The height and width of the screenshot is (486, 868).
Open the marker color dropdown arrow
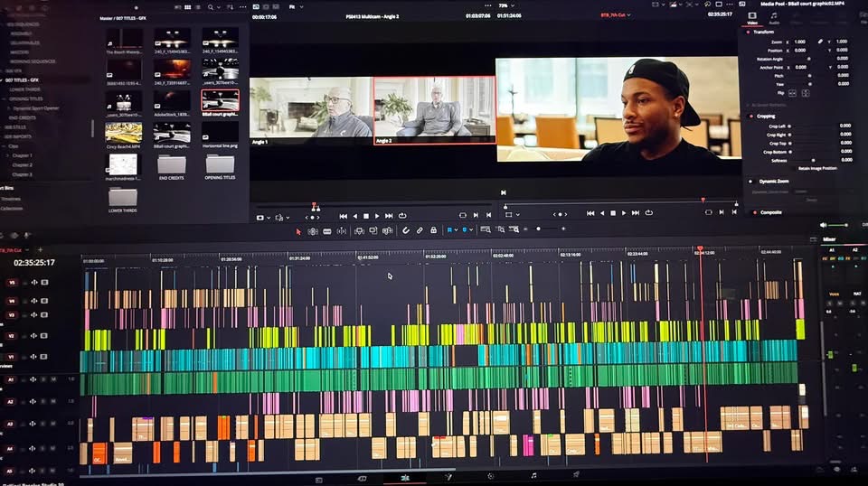click(x=471, y=230)
